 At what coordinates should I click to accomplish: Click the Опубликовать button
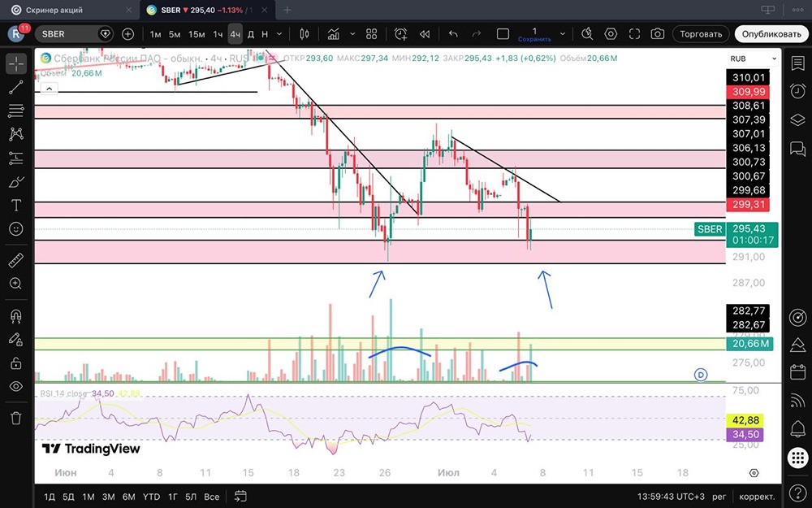(x=771, y=34)
